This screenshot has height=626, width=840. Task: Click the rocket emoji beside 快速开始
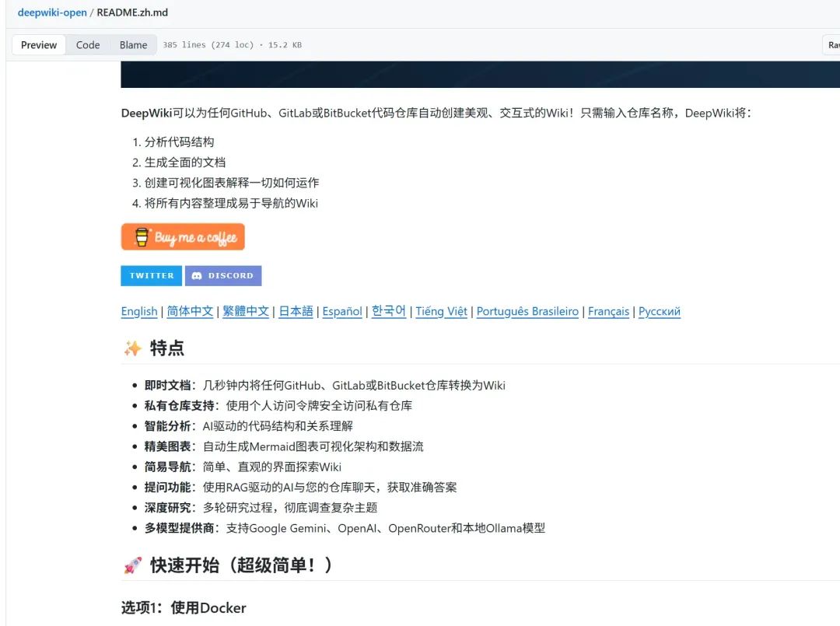click(132, 565)
